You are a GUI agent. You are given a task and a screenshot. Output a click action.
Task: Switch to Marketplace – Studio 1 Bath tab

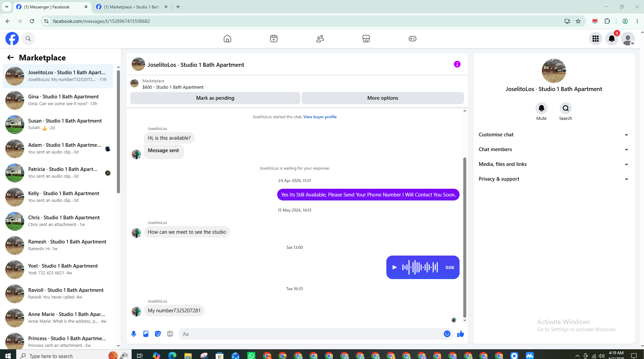pyautogui.click(x=132, y=7)
